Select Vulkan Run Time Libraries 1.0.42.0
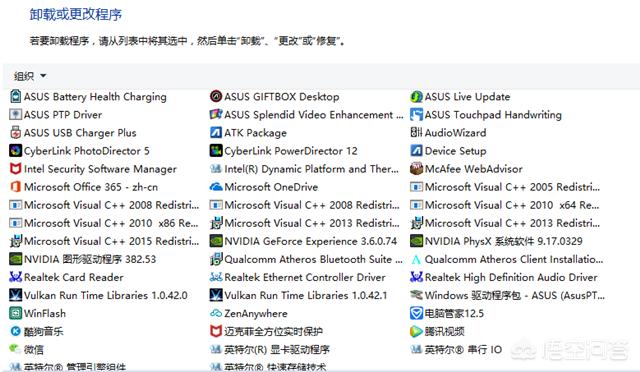The height and width of the screenshot is (372, 640). point(99,295)
